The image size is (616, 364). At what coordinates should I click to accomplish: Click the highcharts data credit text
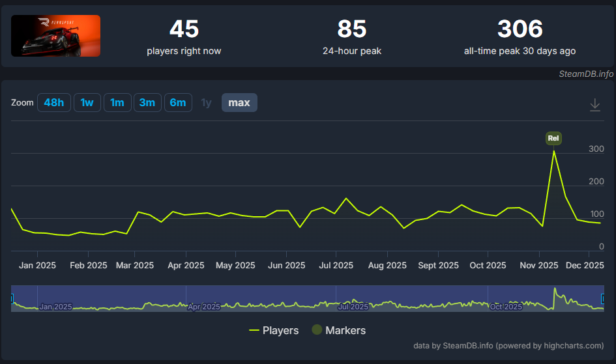point(508,346)
